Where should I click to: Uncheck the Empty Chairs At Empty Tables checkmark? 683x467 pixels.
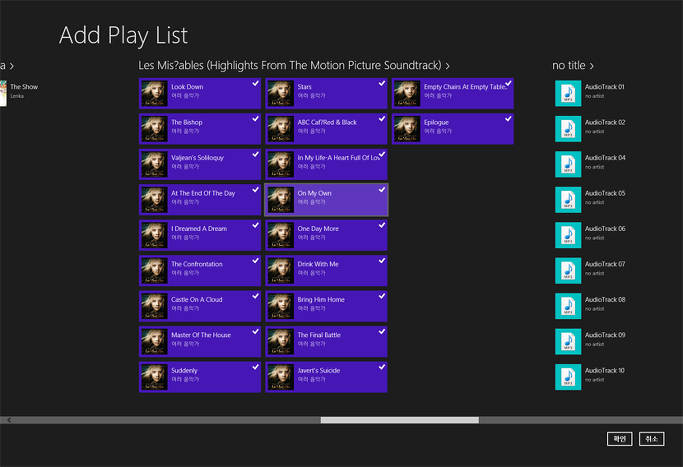pos(508,83)
